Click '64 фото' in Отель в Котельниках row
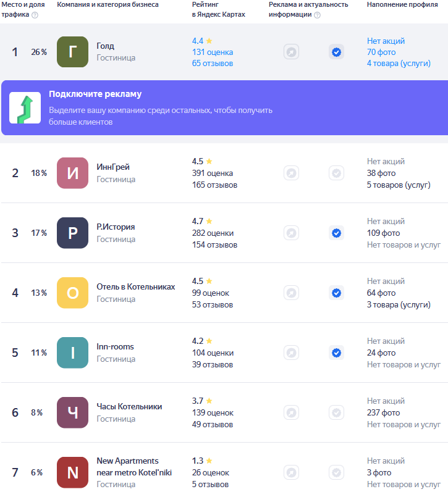Image resolution: width=448 pixels, height=497 pixels. point(381,293)
